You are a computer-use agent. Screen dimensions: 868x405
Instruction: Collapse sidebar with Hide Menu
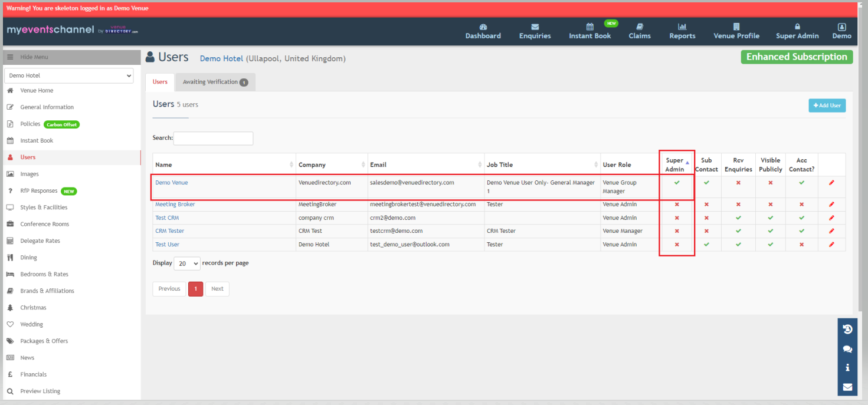[72, 57]
